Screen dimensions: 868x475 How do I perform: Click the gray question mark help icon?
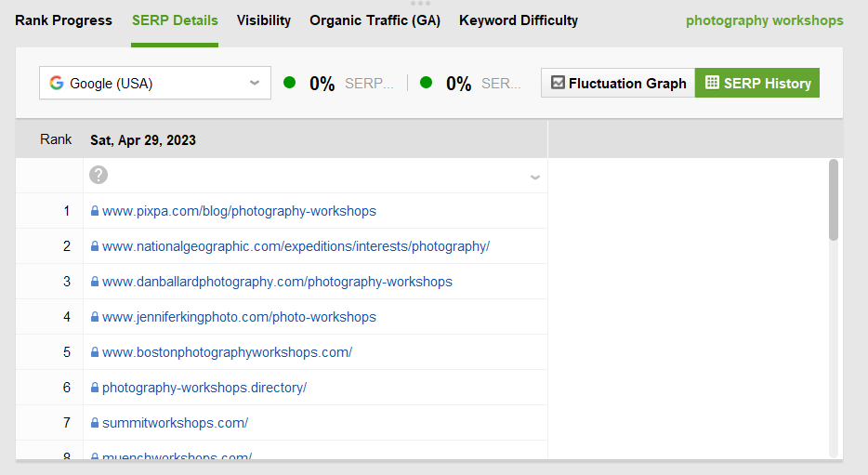[99, 175]
